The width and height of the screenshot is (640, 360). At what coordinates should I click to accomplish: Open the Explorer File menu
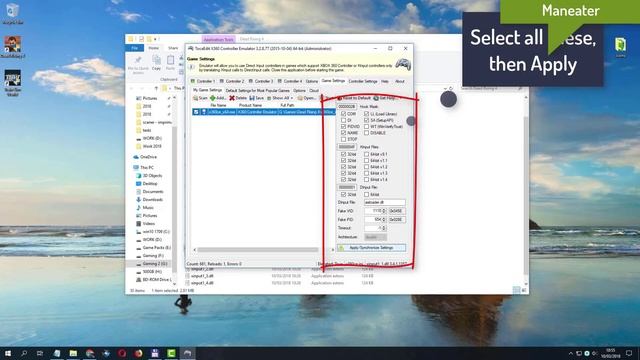click(134, 48)
